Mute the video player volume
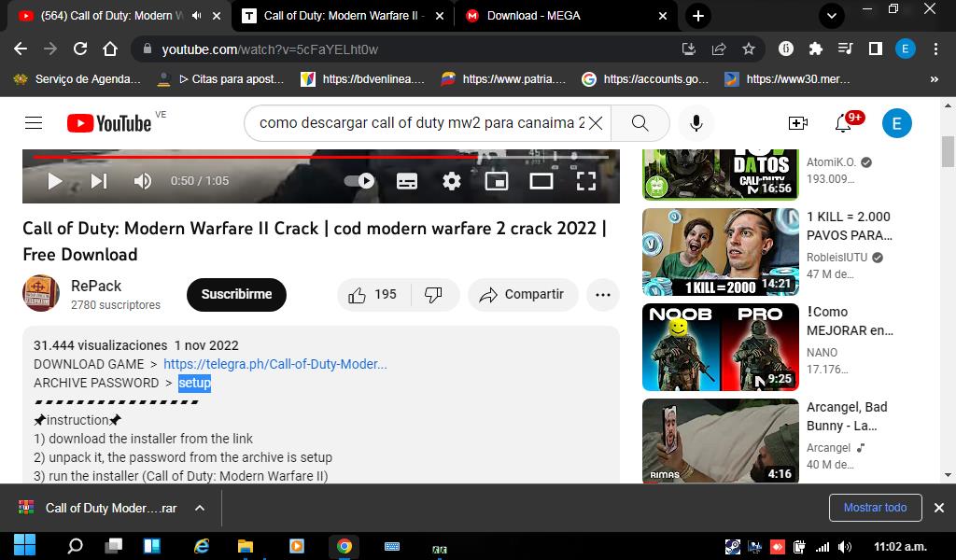The image size is (956, 560). click(143, 181)
